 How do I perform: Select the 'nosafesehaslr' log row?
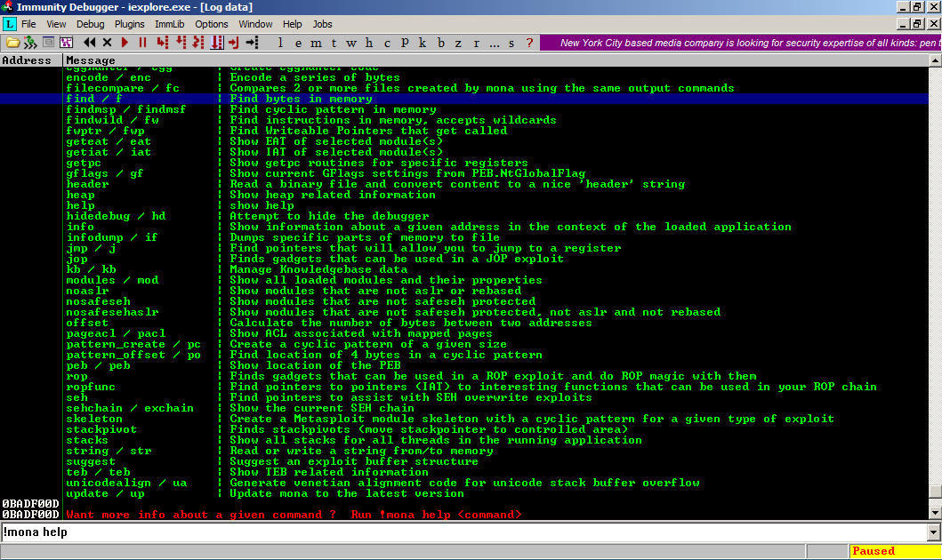[x=463, y=312]
